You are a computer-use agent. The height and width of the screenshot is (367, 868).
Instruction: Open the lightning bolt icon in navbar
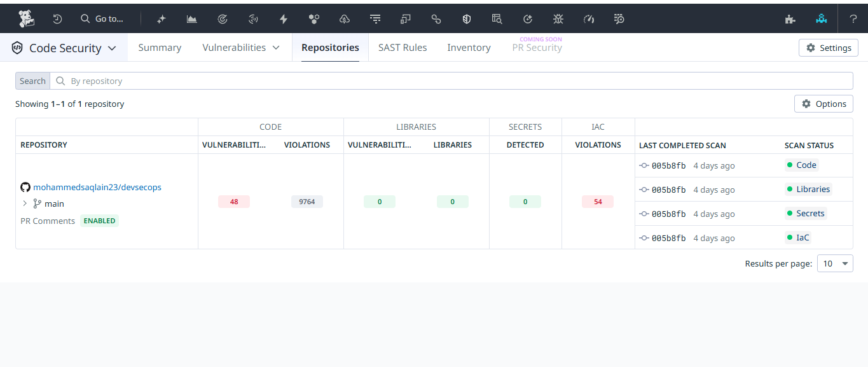[284, 19]
